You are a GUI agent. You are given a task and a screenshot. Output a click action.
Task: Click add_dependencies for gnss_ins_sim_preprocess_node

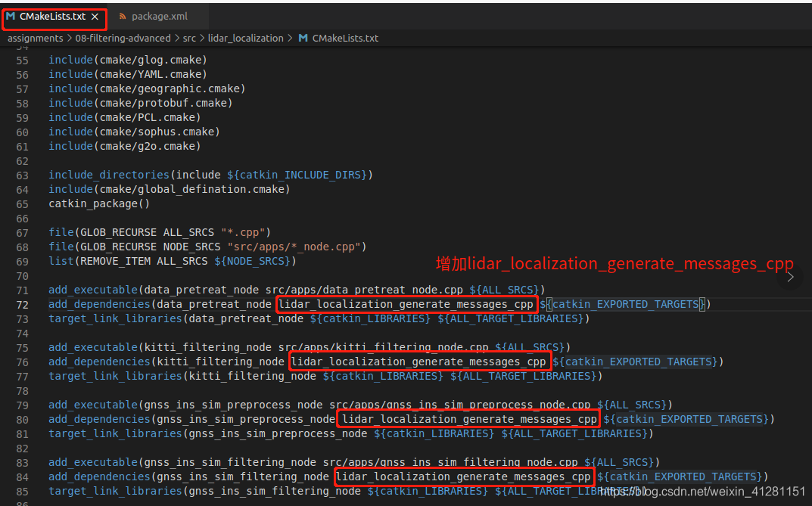coord(412,419)
